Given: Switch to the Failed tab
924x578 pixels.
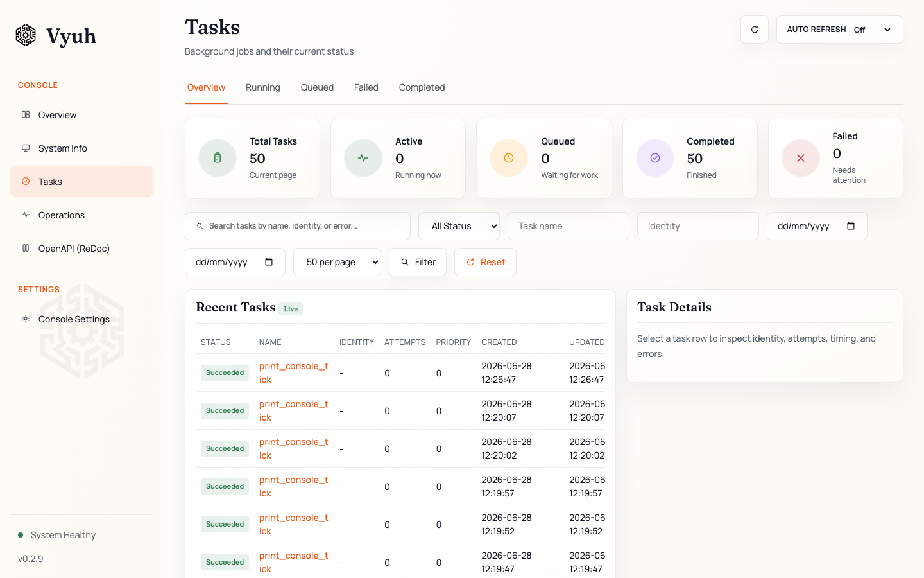Looking at the screenshot, I should point(366,87).
